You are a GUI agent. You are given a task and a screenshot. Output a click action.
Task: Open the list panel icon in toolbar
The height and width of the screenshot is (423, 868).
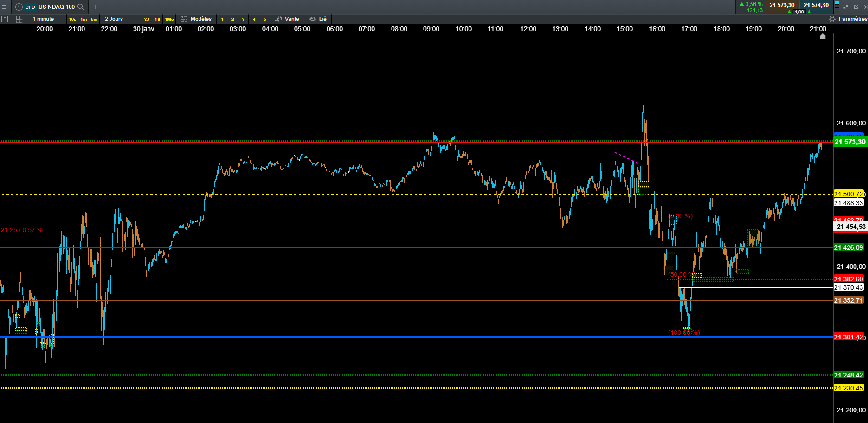tap(5, 19)
